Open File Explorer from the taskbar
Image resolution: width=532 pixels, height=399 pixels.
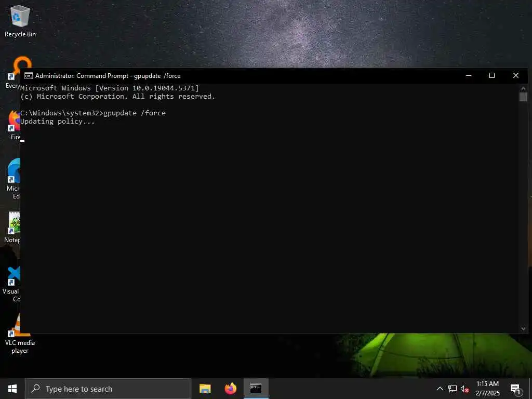point(205,389)
